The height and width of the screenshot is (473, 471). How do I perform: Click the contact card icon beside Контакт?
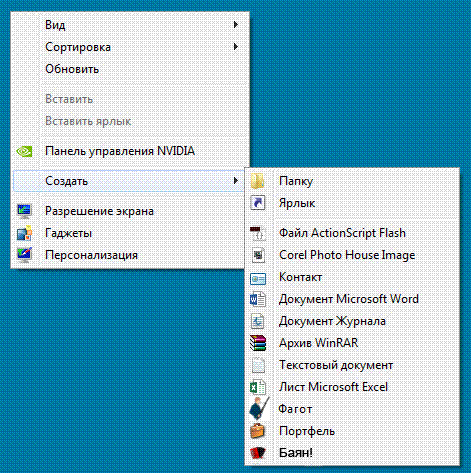pos(258,278)
